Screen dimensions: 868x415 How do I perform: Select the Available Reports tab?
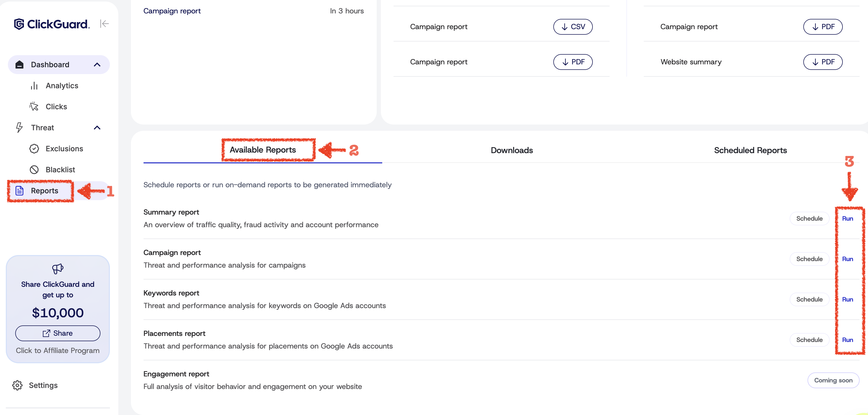click(x=263, y=150)
